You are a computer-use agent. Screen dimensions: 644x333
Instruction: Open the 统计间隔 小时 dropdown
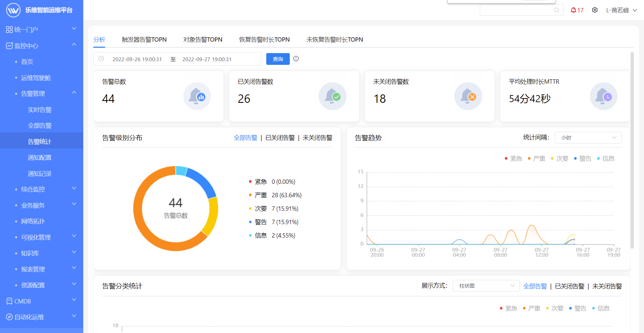(588, 137)
